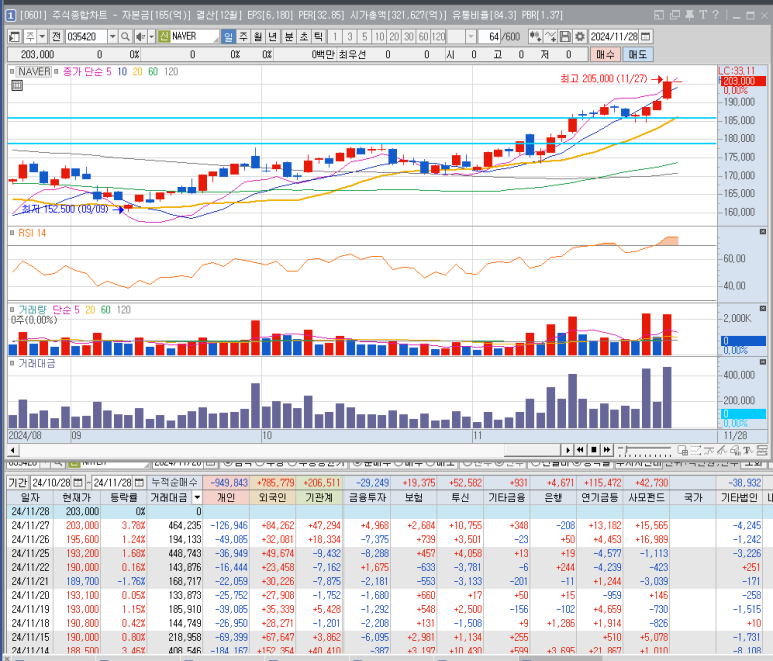Click the red 매수 buy button

click(605, 54)
